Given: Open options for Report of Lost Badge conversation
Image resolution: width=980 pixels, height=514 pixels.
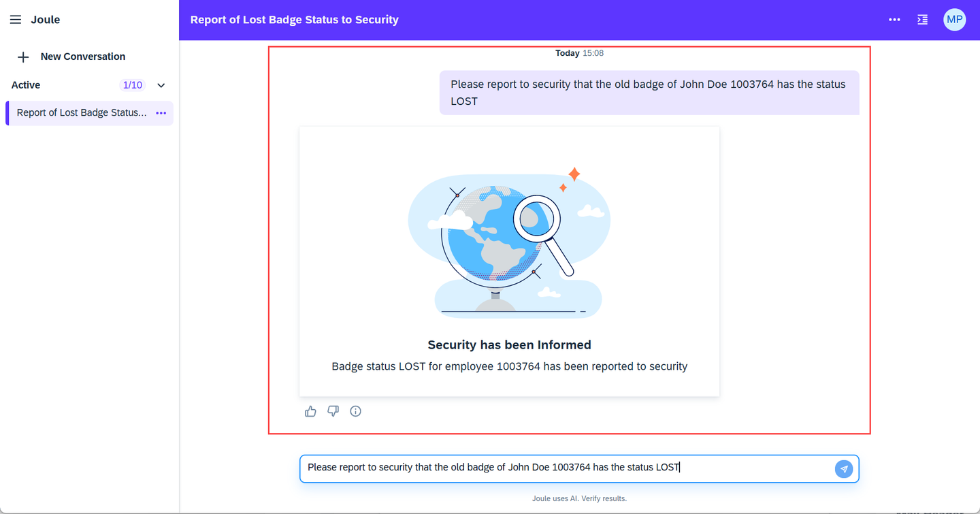Looking at the screenshot, I should click(161, 113).
